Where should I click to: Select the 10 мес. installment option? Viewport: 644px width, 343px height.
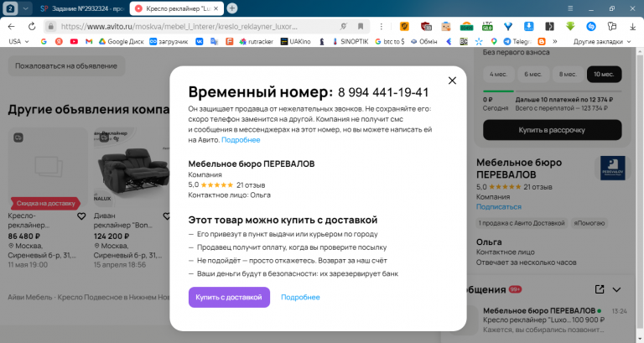[x=604, y=75]
